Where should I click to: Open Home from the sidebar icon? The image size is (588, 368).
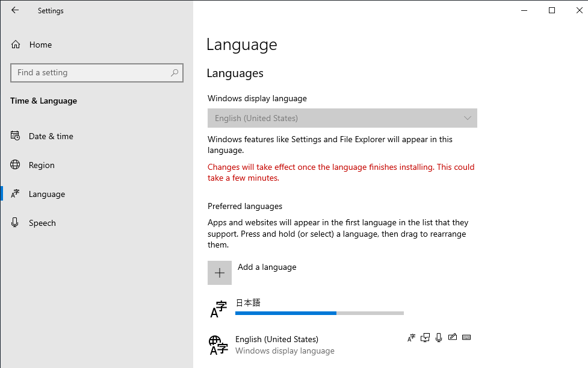[16, 44]
